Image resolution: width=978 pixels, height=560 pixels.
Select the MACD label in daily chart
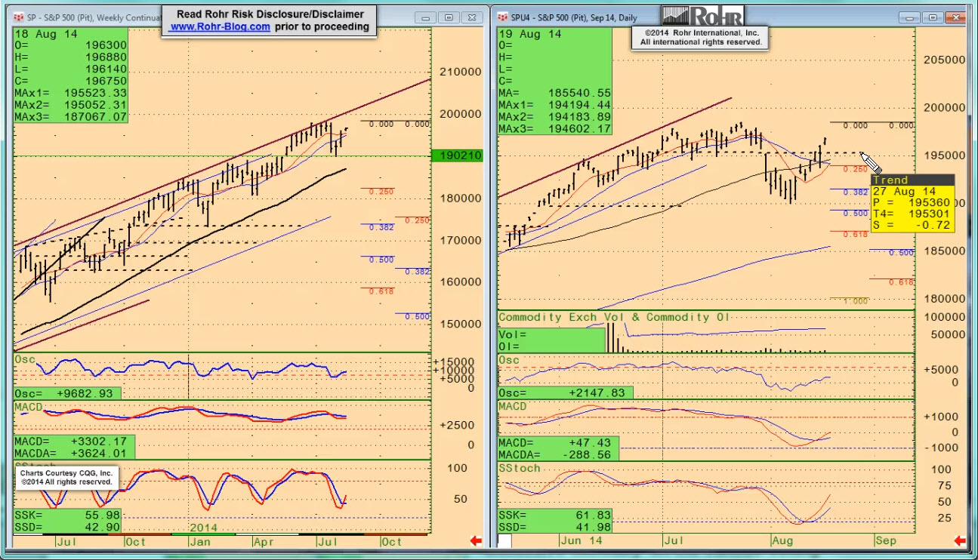coord(513,407)
